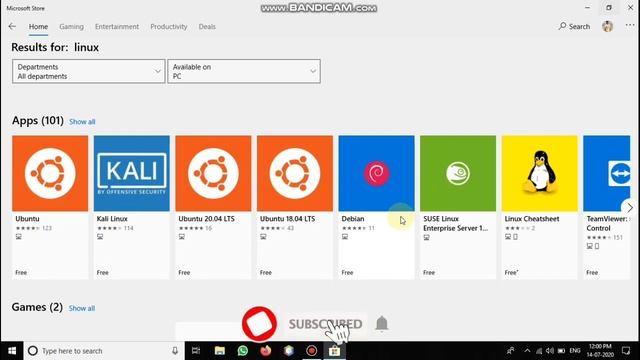Switch to the Productivity tab

click(x=169, y=27)
